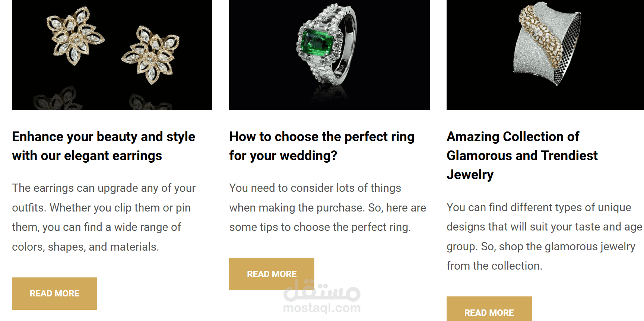Screen dimensions: 644x321
Task: Click the mostaql.com watermark text
Action: [322, 308]
